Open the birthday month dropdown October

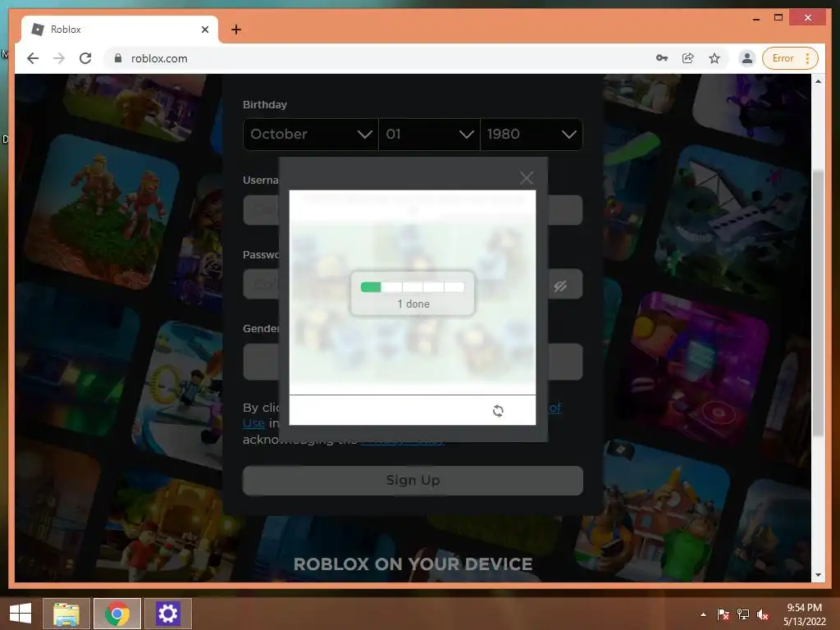(x=311, y=134)
